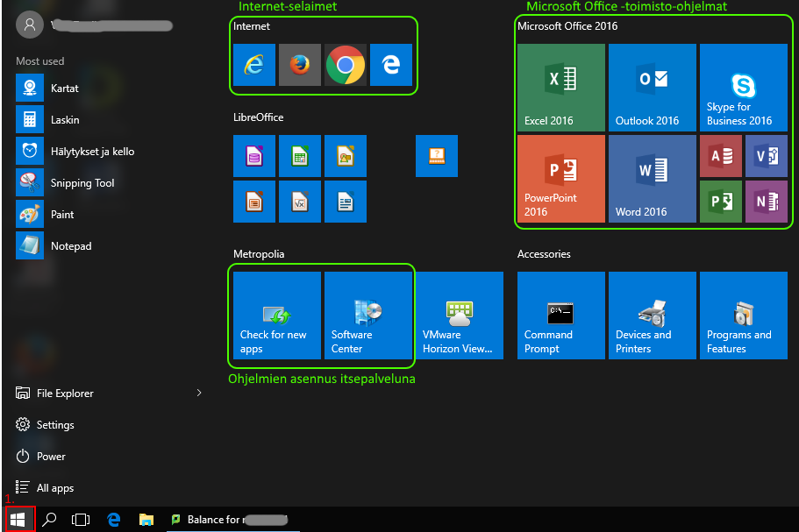799x532 pixels.
Task: Launch Edge from the taskbar
Action: [114, 519]
